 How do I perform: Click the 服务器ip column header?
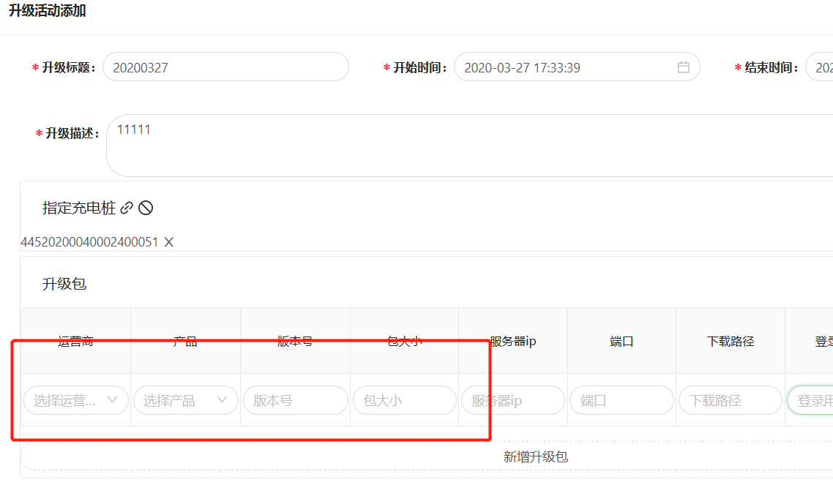tap(513, 341)
